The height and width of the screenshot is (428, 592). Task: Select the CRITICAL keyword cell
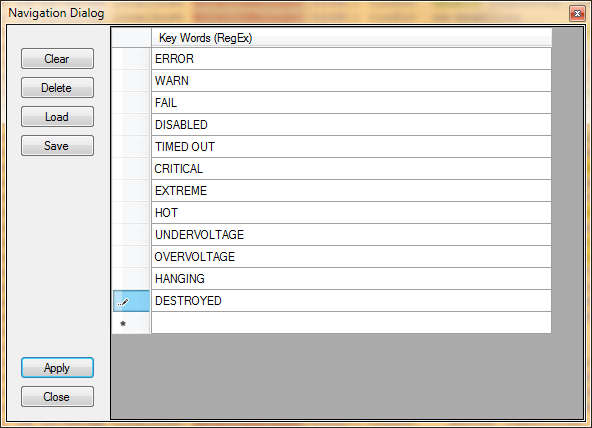pos(351,169)
